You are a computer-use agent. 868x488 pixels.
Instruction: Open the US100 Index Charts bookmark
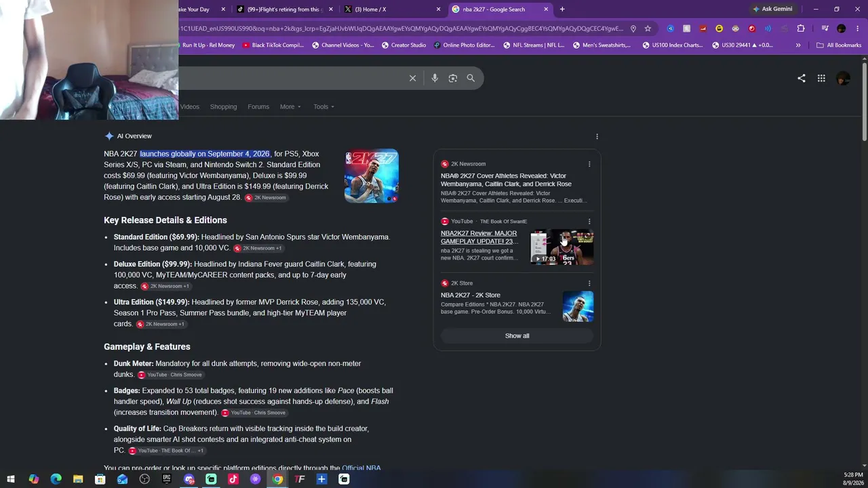pyautogui.click(x=673, y=45)
